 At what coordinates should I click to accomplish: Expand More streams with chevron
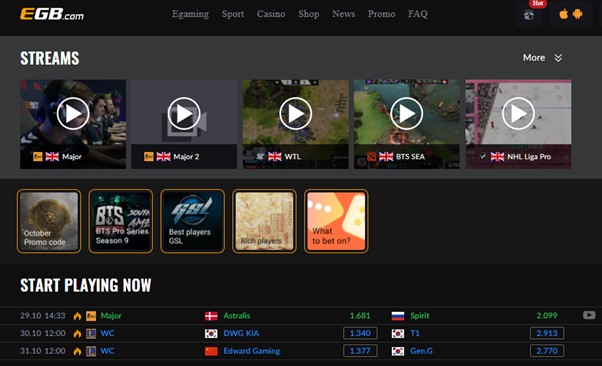click(x=542, y=58)
